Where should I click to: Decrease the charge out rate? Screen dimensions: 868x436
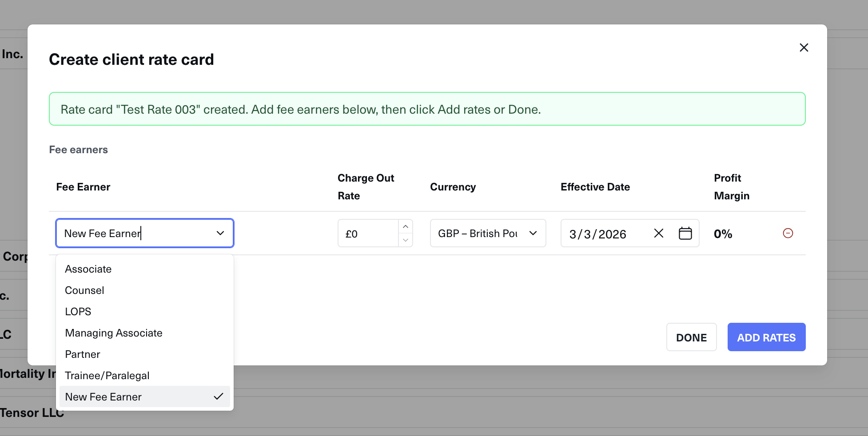pyautogui.click(x=405, y=240)
